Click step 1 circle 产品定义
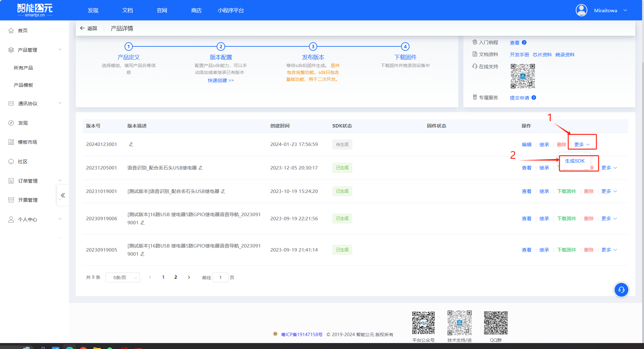 point(128,46)
